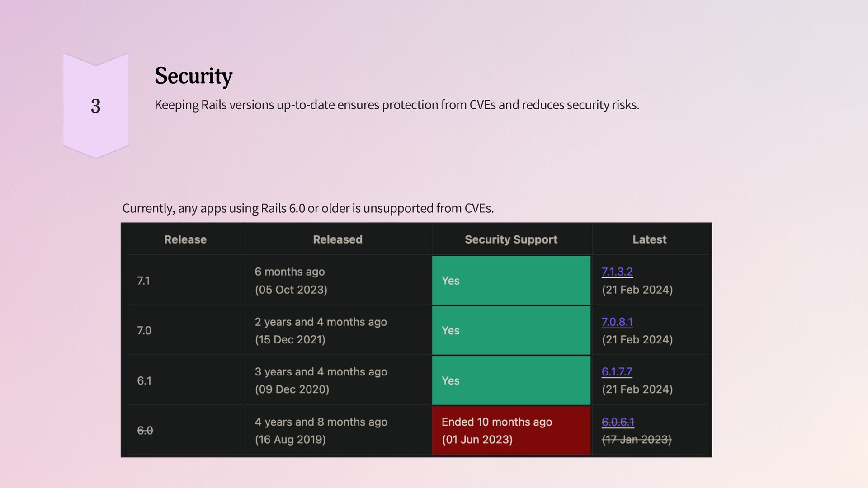Click the Security Support column header
Image resolution: width=868 pixels, height=488 pixels.
click(511, 239)
